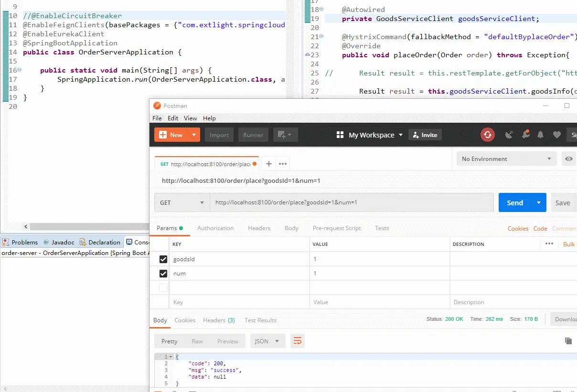Select the Pretty response view
The width and height of the screenshot is (577, 392).
170,341
